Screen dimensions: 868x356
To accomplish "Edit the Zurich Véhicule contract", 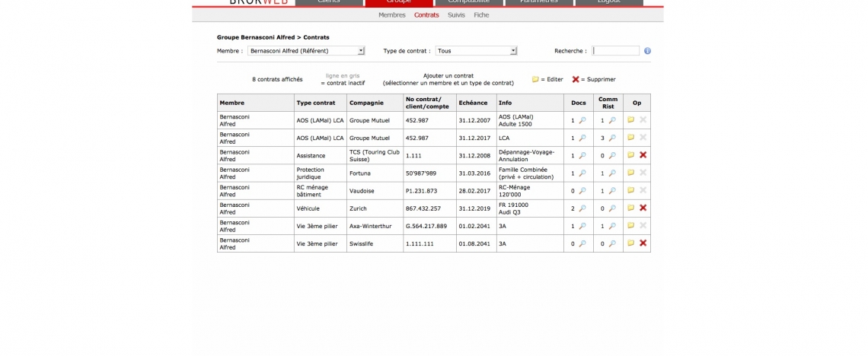I will (630, 208).
